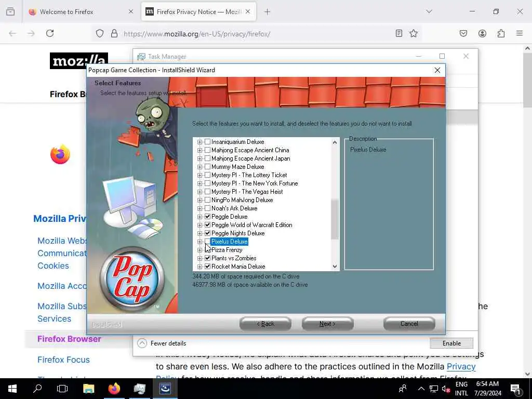Open Firefox View icon in tab bar
This screenshot has height=399, width=532.
pyautogui.click(x=10, y=11)
